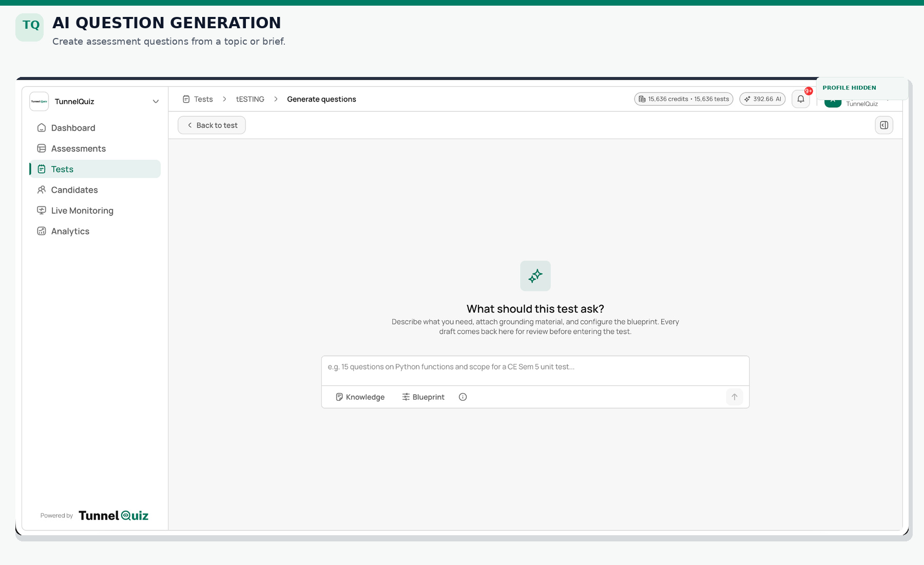924x565 pixels.
Task: Click the sparkle AI icon tile
Action: pyautogui.click(x=535, y=276)
